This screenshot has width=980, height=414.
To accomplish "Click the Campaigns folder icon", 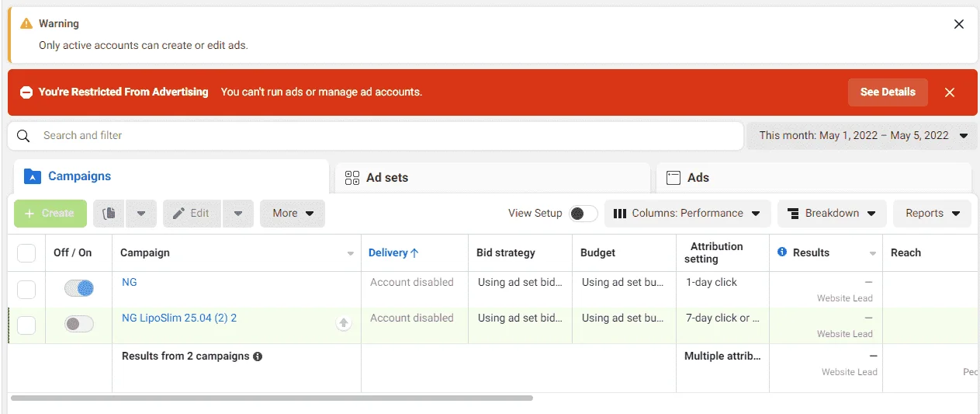I will 32,176.
